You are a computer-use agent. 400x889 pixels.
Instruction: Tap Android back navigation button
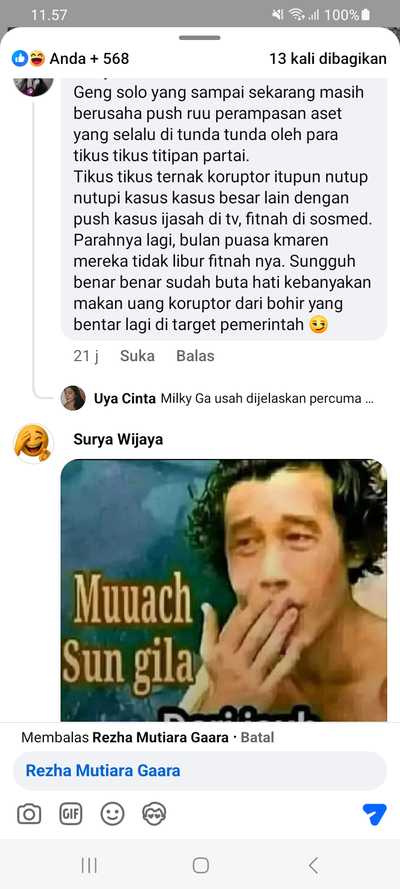coord(313,865)
